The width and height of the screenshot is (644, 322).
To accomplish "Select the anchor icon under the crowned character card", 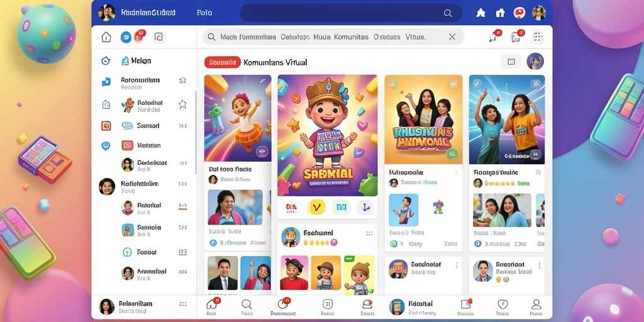I will [x=365, y=208].
